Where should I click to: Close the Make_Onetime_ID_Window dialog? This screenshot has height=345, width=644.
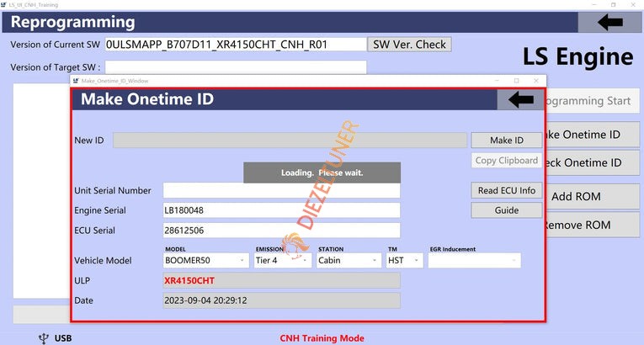coord(536,81)
